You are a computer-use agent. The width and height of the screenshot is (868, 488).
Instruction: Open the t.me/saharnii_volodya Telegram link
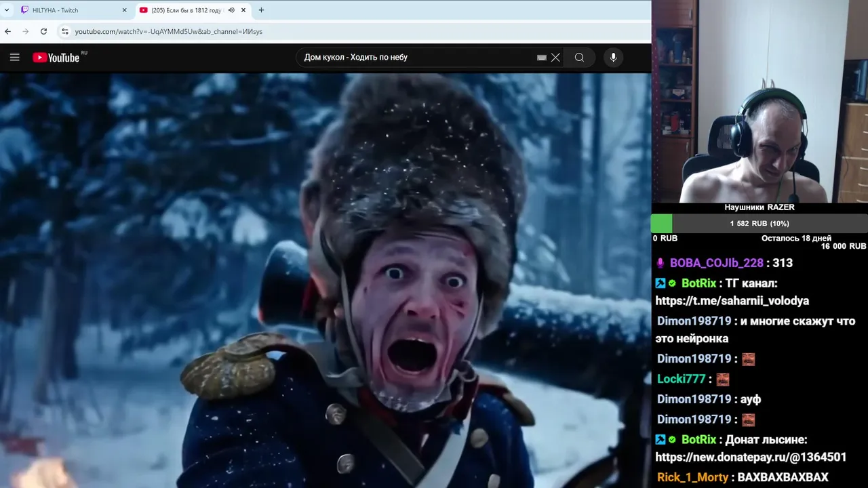click(x=732, y=301)
